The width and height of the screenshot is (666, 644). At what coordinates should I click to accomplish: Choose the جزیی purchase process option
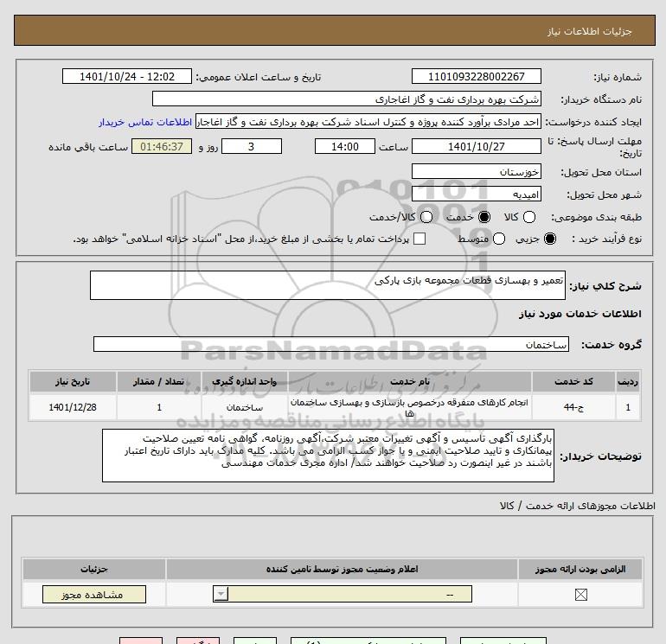point(549,239)
